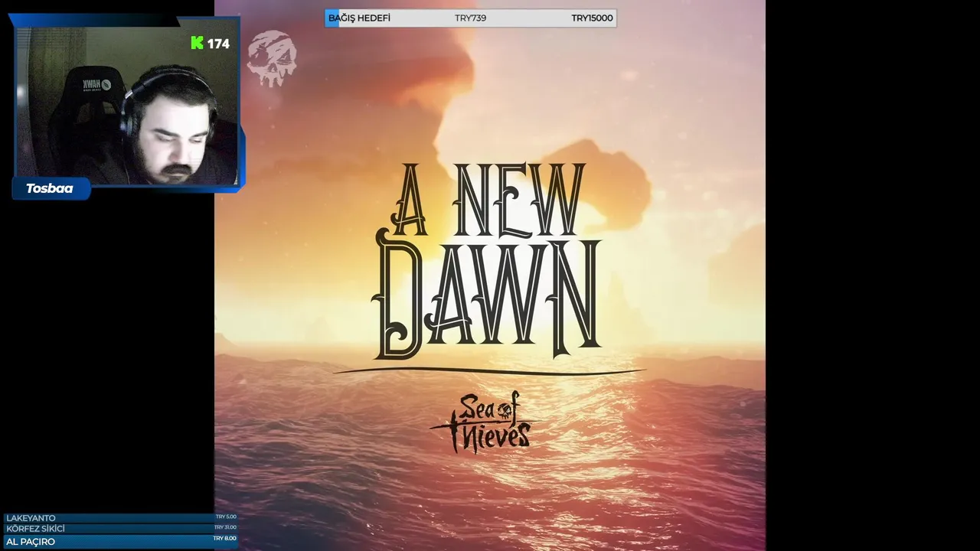
Task: Click the BAĞIŞ HEDEFİ donation goal progress bar
Action: click(x=470, y=18)
